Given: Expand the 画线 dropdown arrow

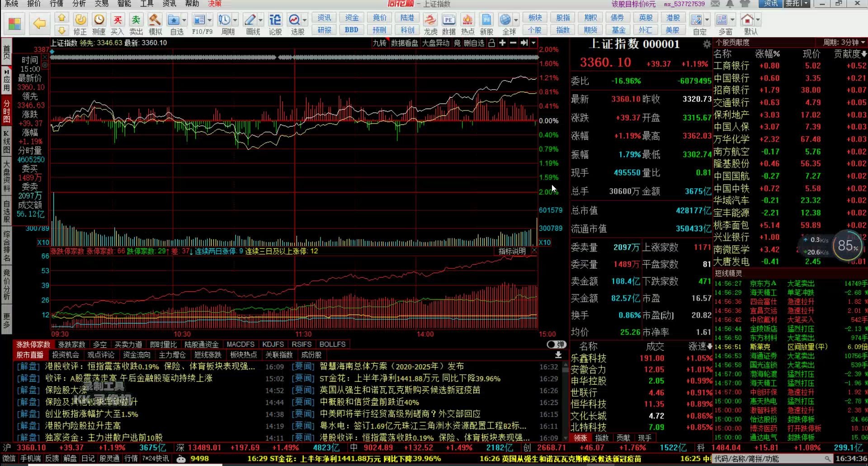Looking at the screenshot, I should (260, 20).
